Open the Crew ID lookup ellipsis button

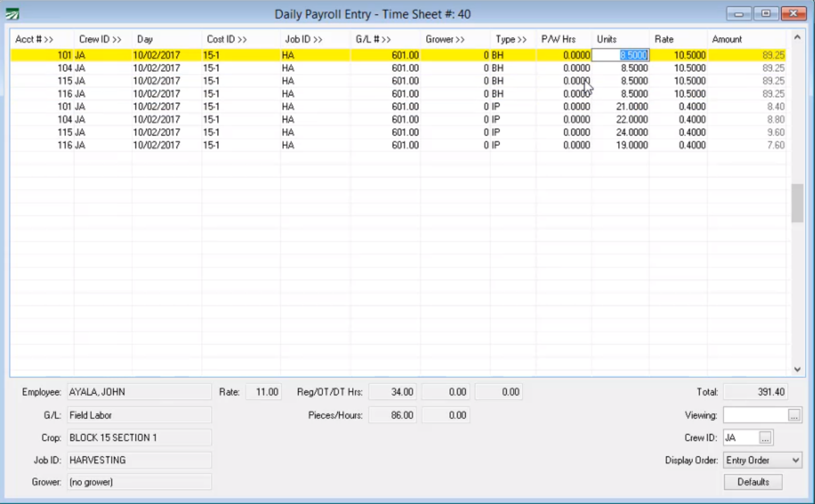coord(765,438)
